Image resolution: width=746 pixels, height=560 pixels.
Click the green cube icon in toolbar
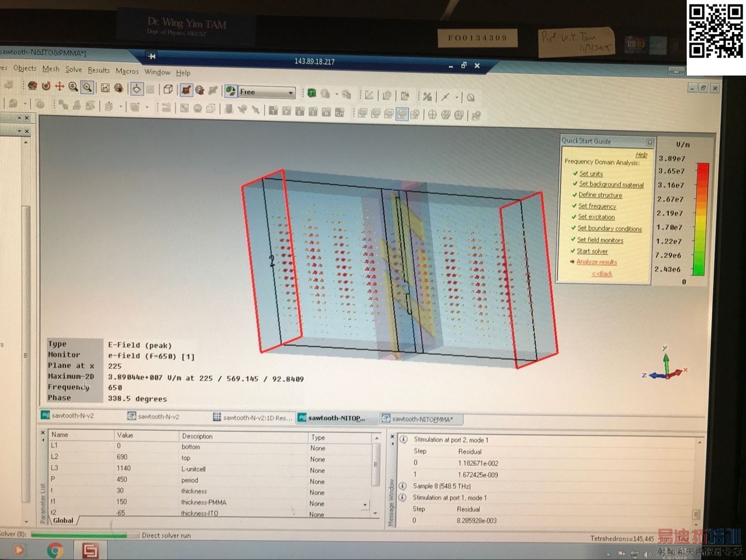click(311, 93)
